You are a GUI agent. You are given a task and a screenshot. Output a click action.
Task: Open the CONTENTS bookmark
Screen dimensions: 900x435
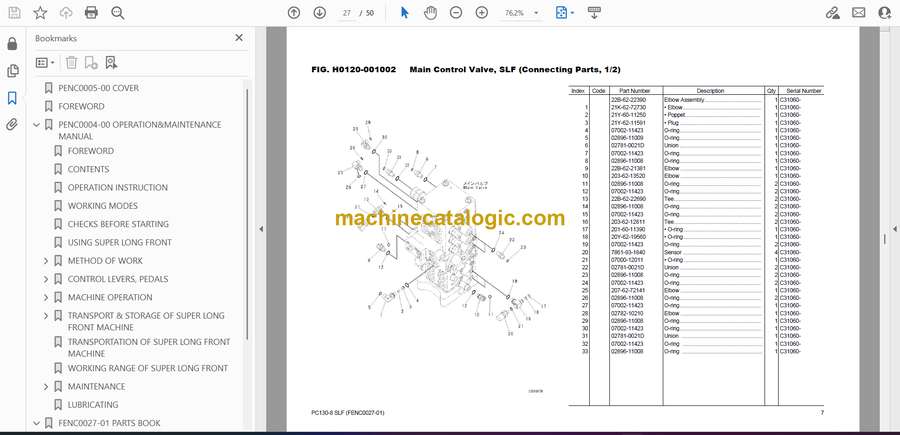(x=88, y=169)
